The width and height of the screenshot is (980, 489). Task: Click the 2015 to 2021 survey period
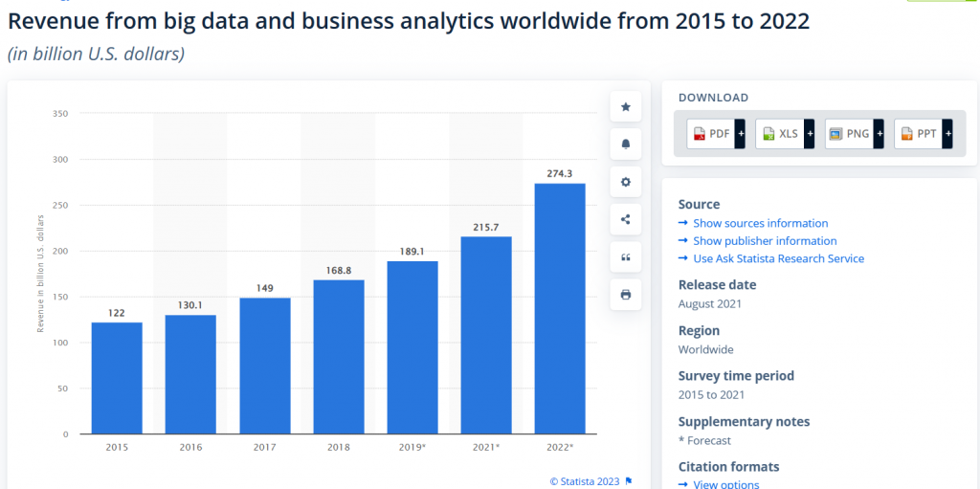(x=711, y=394)
